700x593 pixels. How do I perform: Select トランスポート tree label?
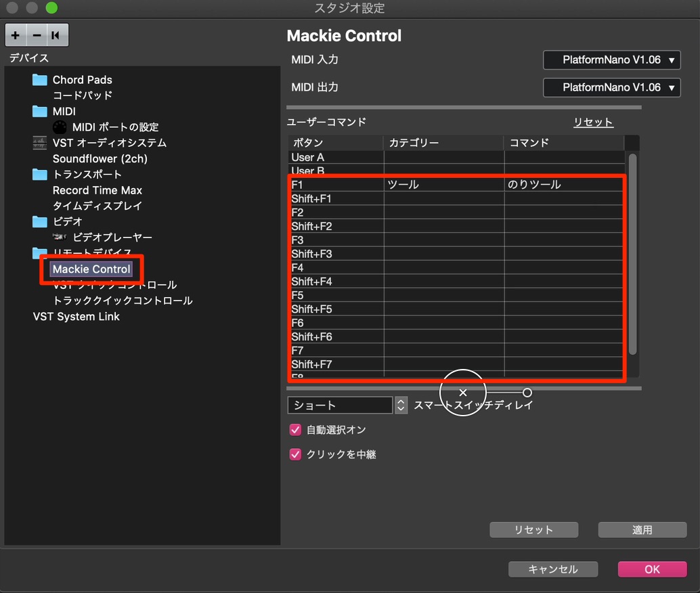click(x=87, y=175)
